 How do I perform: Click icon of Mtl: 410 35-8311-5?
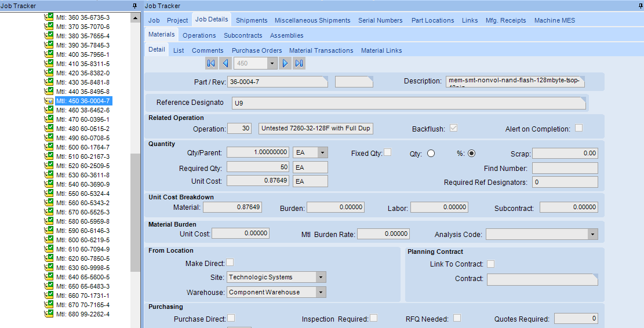pos(49,64)
